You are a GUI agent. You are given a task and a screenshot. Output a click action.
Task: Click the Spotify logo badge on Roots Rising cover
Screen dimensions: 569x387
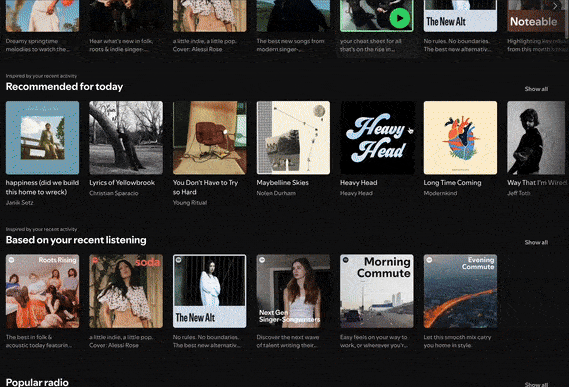(12, 260)
